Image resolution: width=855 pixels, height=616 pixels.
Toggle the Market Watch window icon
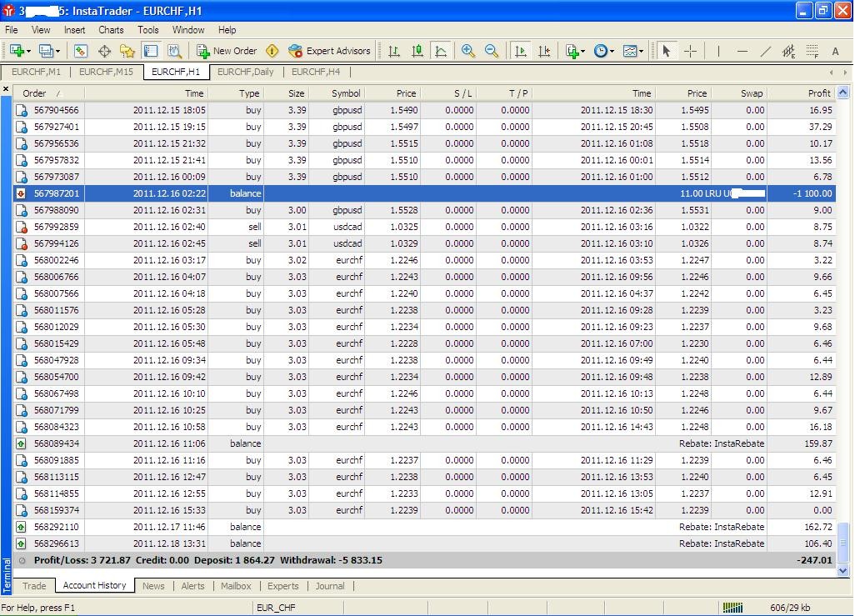[81, 51]
